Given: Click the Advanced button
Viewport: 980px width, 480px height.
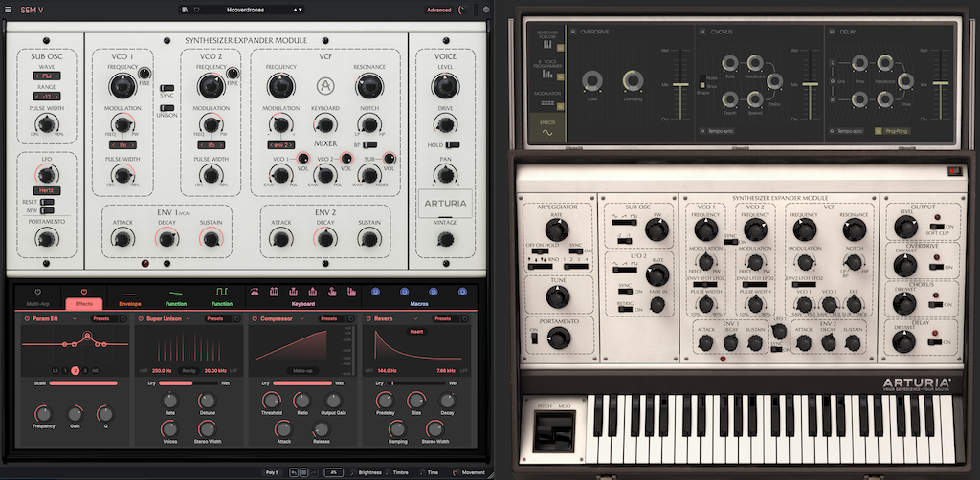Looking at the screenshot, I should [x=438, y=10].
